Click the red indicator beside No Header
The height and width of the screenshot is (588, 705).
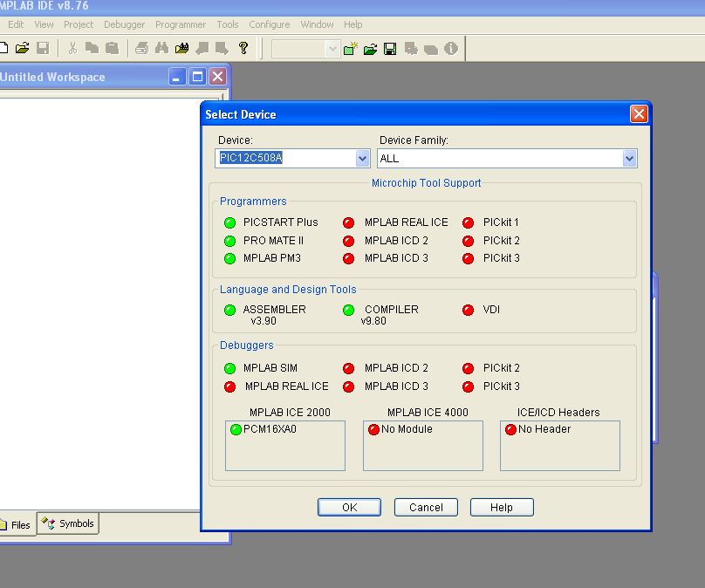[x=510, y=429]
